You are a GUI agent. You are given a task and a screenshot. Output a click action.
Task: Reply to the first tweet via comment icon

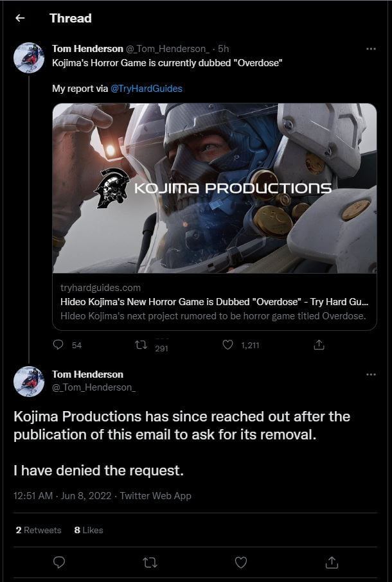point(58,345)
